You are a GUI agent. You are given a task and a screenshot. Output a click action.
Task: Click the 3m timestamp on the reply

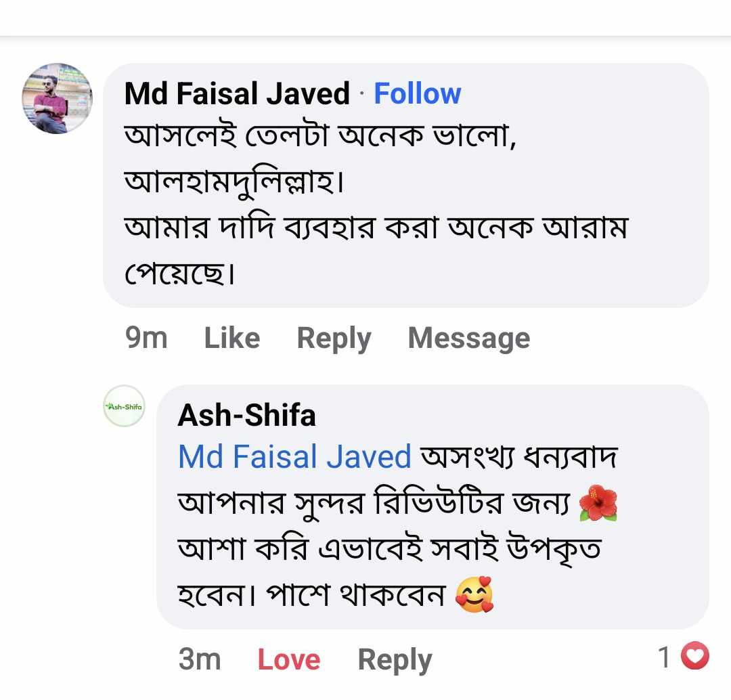tap(199, 659)
